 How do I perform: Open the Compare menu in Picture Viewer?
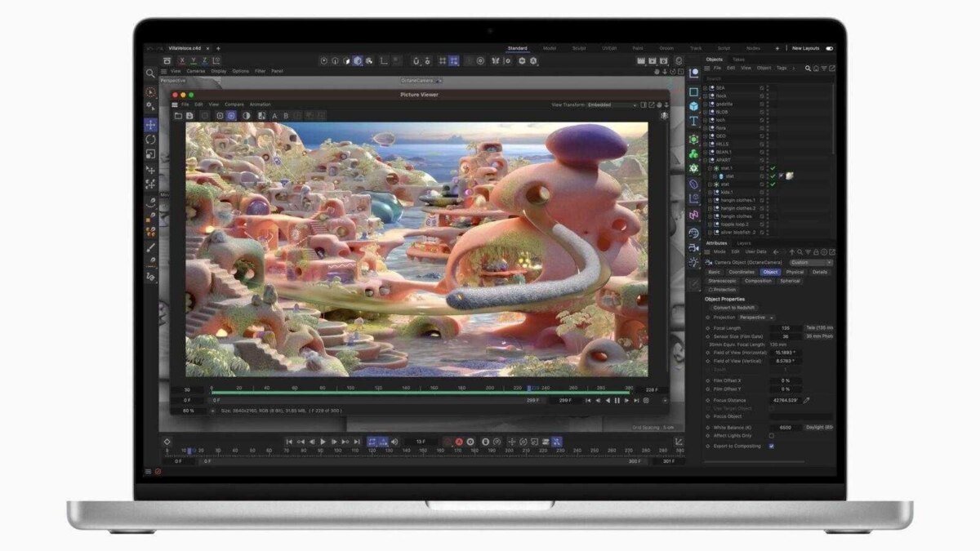coord(234,104)
